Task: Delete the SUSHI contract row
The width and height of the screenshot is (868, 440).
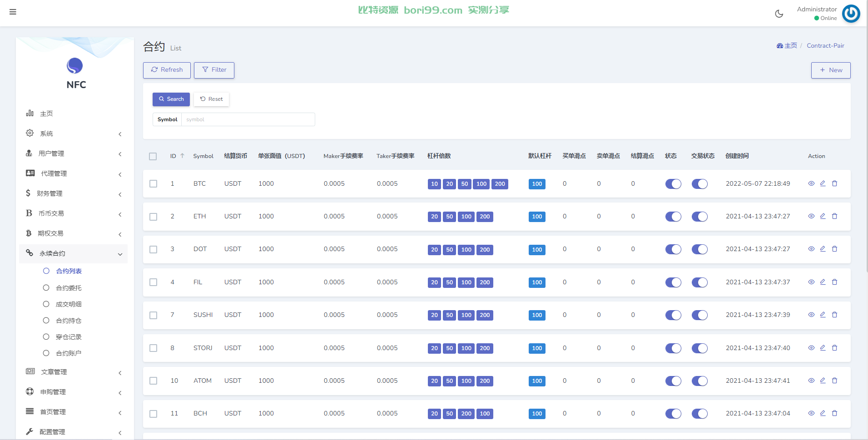Action: (x=834, y=315)
